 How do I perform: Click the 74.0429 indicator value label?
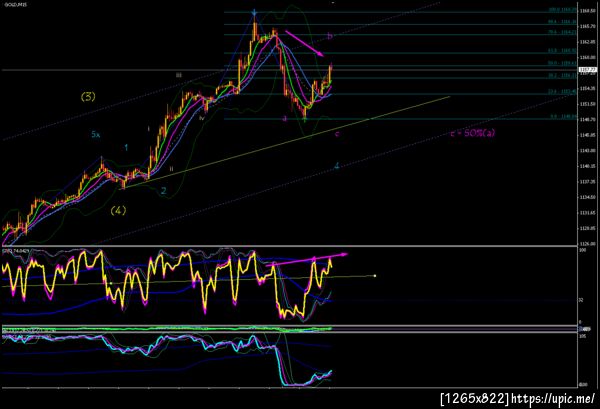(x=22, y=251)
